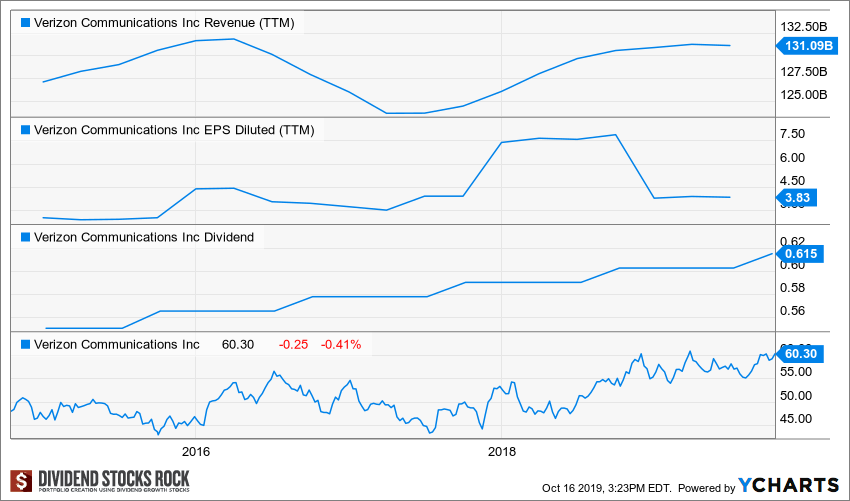This screenshot has width=850, height=501.
Task: Click the 6.00 EPS axis label
Action: (793, 158)
